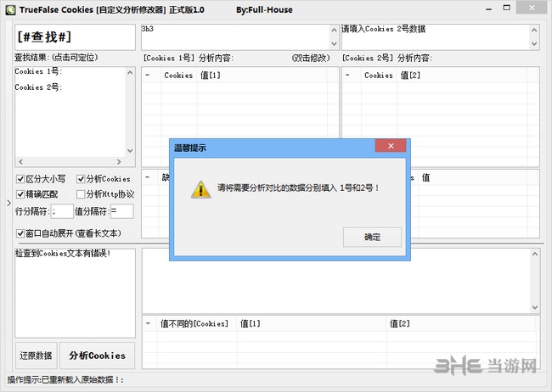Click the 值[1] column header in the Cookies 1号 table
552x392 pixels.
[x=262, y=76]
